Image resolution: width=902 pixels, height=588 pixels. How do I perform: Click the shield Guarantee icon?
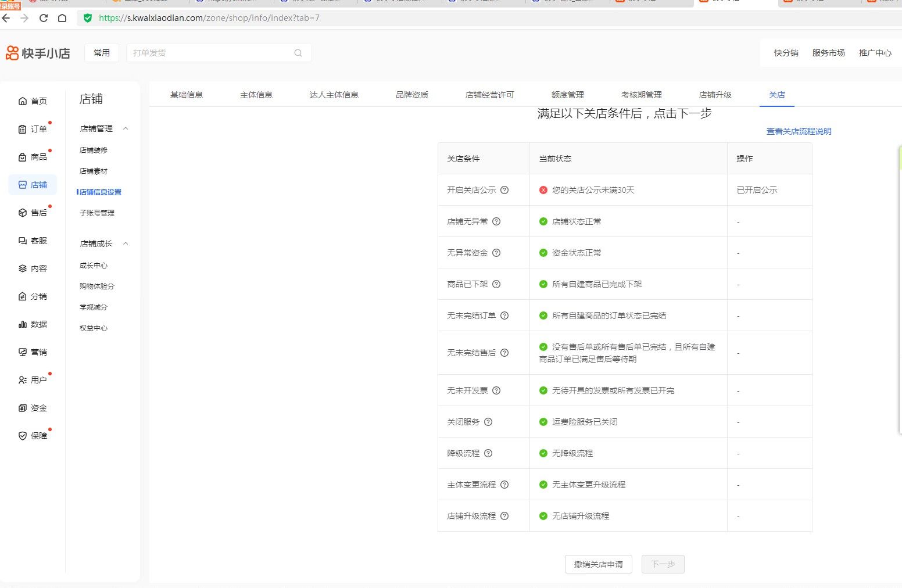23,436
